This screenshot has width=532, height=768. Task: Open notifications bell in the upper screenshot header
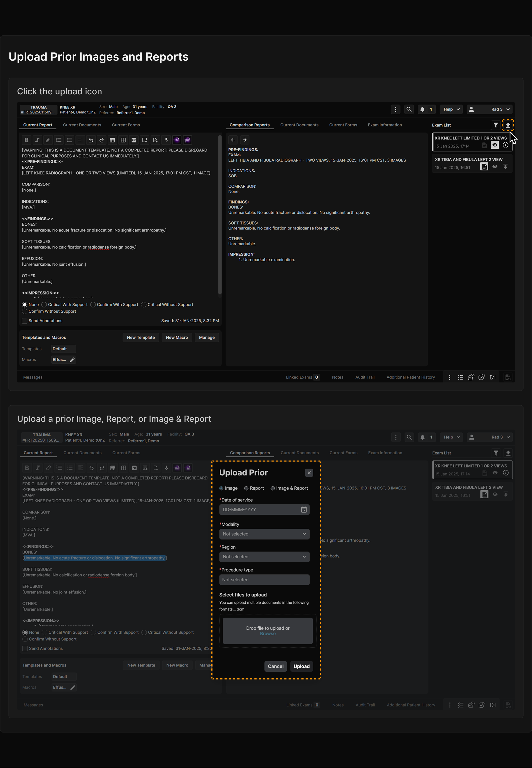[x=422, y=109]
